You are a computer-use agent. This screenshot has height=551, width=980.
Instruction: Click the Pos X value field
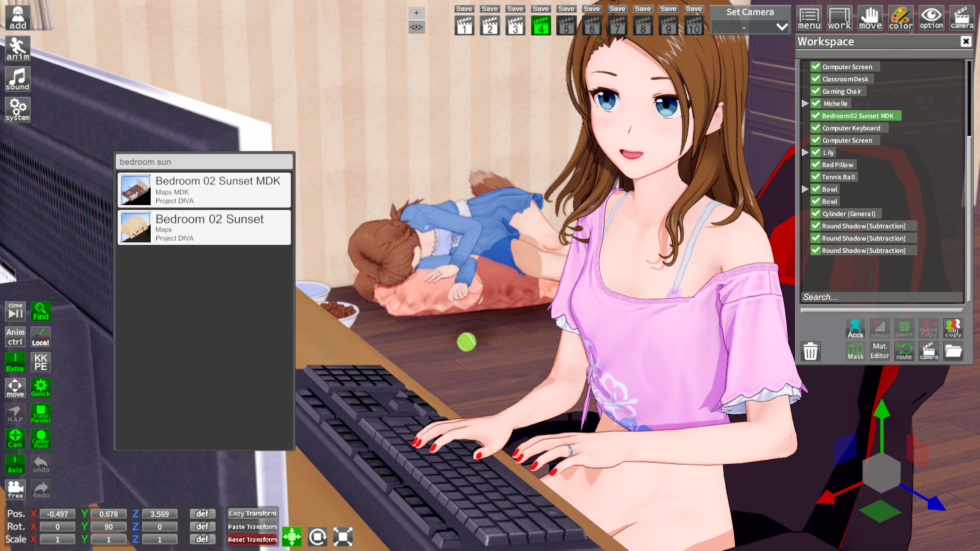click(x=58, y=514)
